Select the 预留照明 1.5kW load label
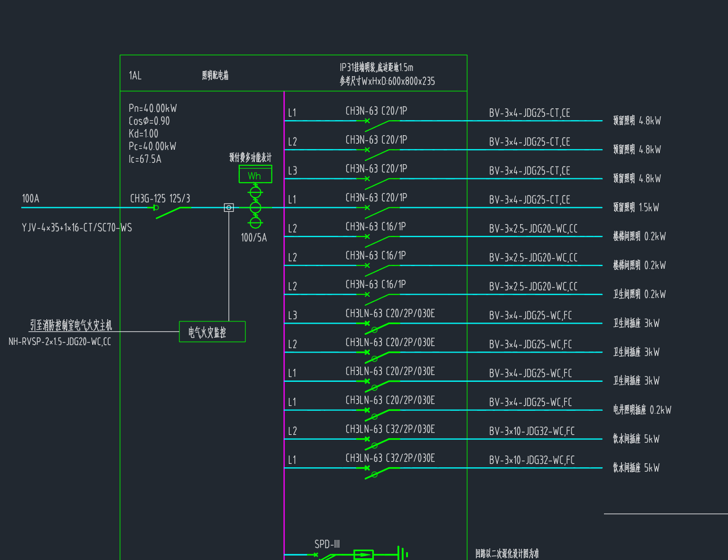728x560 pixels. tap(636, 207)
